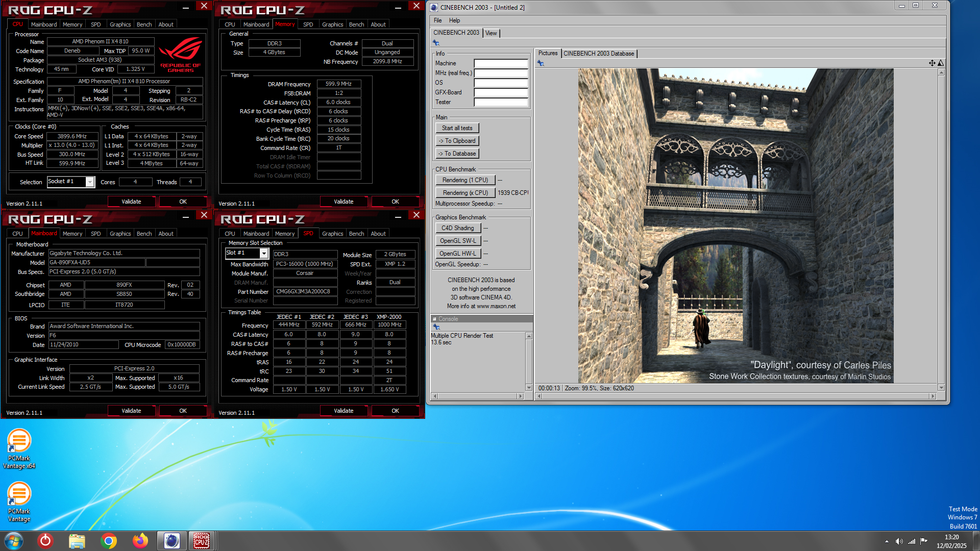Show hidden system tray icons
Image resolution: width=980 pixels, height=551 pixels.
tap(887, 541)
